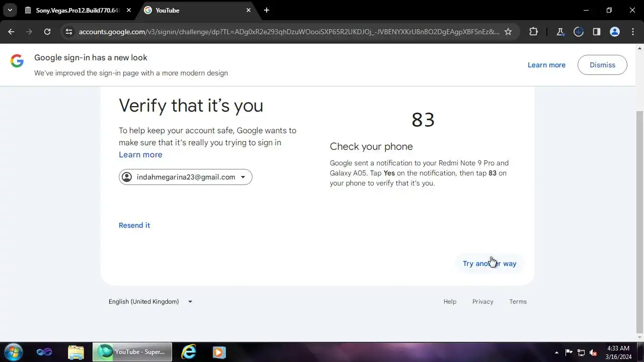
Task: Open a new tab with plus button
Action: coord(267,10)
